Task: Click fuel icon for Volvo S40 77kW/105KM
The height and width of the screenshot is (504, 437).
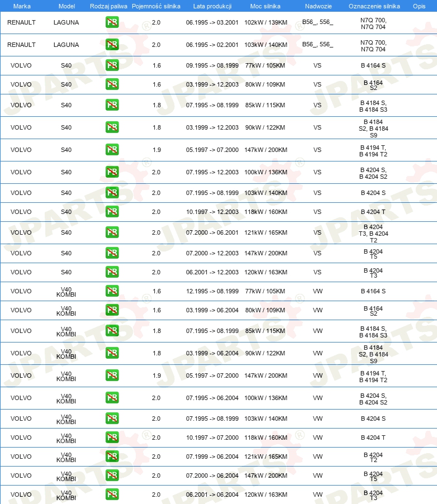Action: (112, 65)
